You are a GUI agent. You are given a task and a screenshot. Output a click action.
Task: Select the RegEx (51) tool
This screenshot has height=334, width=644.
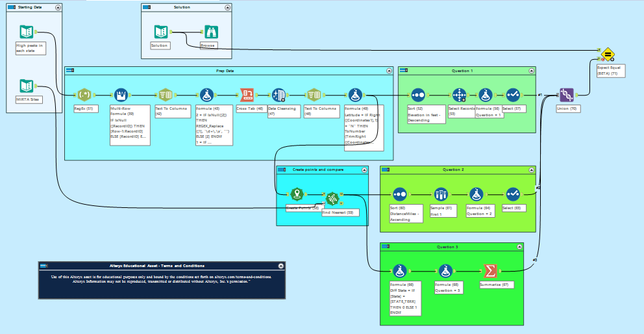point(84,95)
